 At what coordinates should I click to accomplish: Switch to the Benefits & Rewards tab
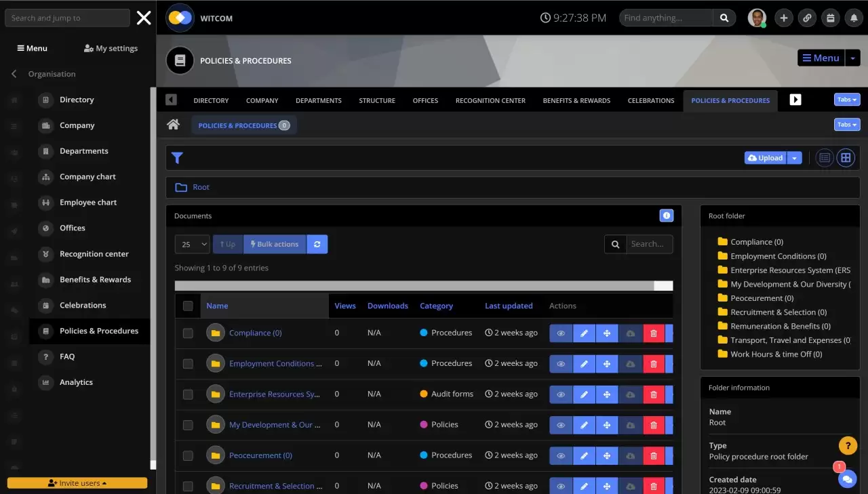[x=576, y=100]
